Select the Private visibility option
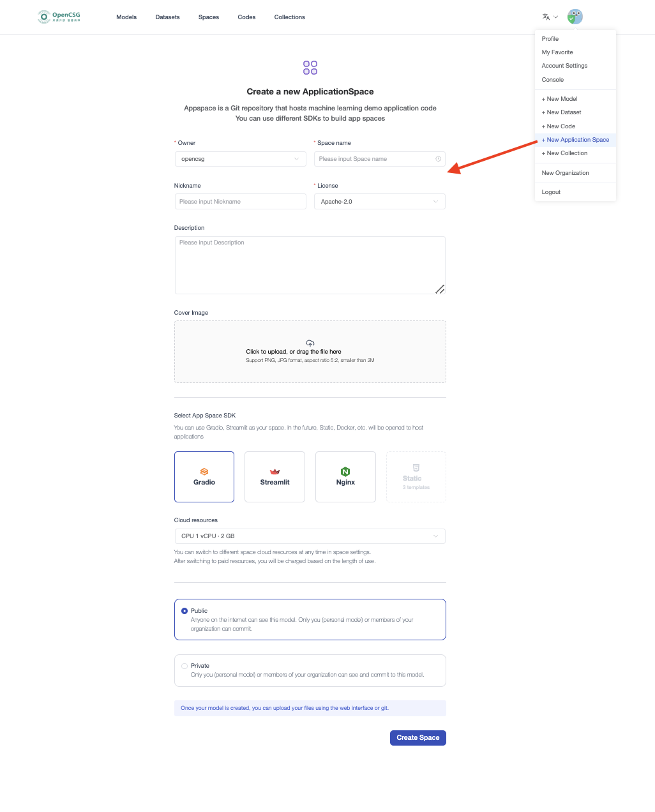Viewport: 655px width, 812px height. coord(184,666)
